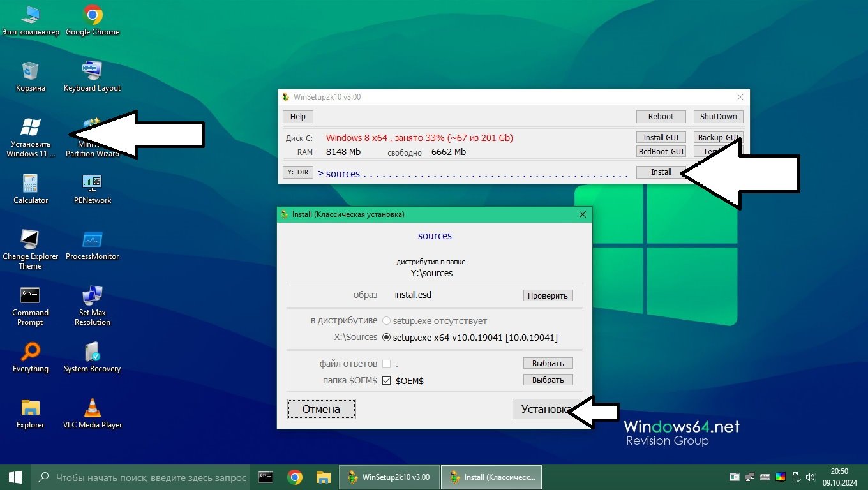The height and width of the screenshot is (490, 868).
Task: Open Set Max Resolution shortcut
Action: pyautogui.click(x=93, y=297)
